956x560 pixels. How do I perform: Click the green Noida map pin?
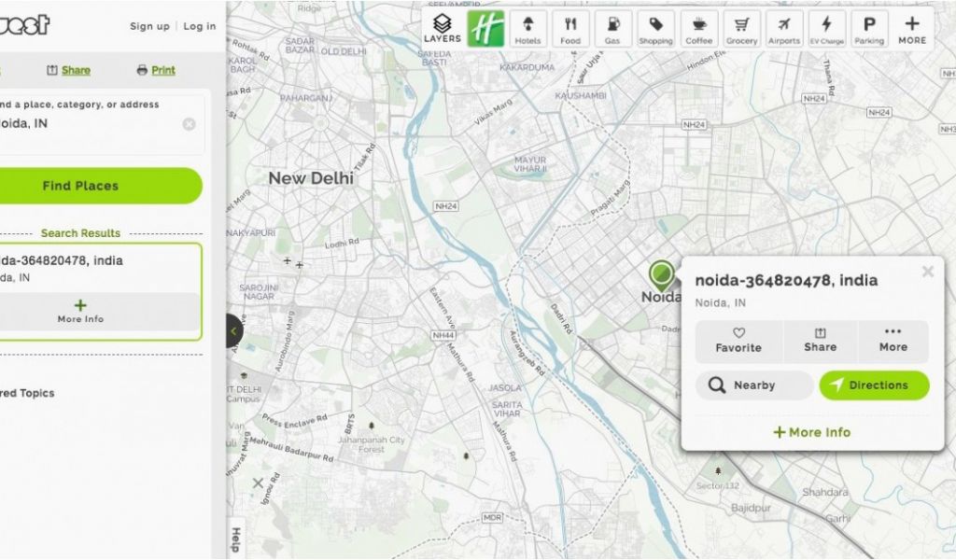661,274
